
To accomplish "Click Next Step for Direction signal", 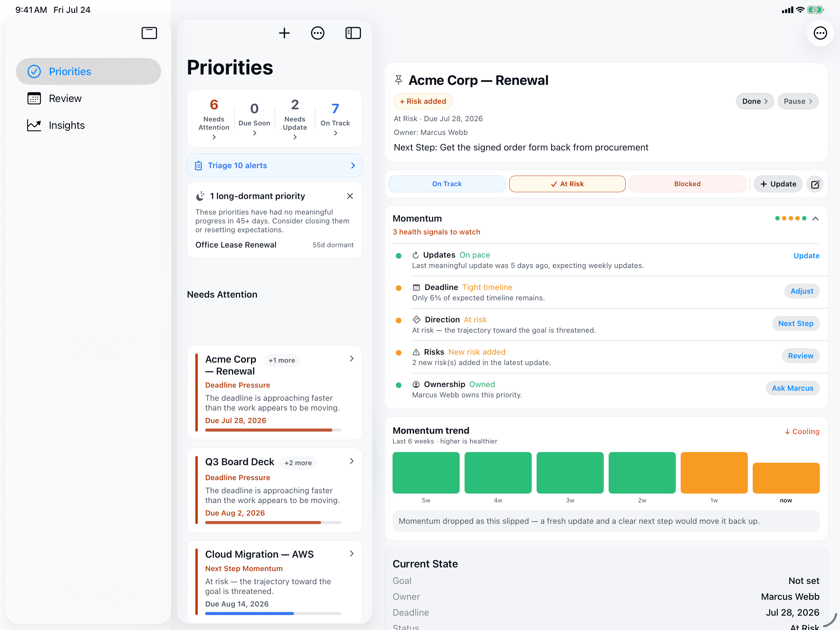I will [795, 324].
